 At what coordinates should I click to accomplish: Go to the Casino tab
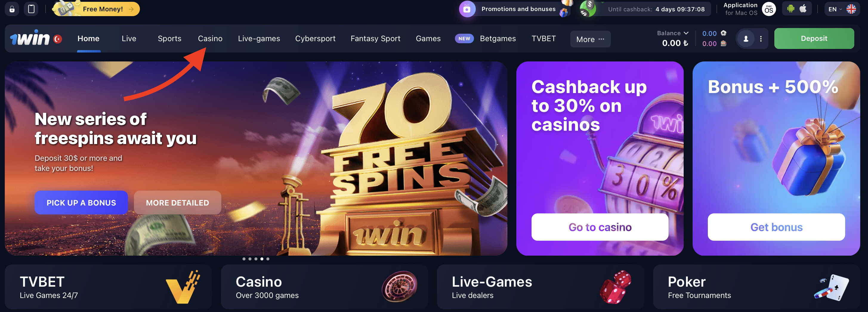click(x=210, y=38)
